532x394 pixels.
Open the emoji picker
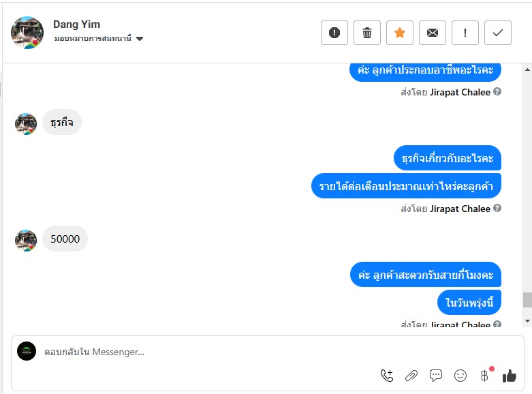click(460, 375)
